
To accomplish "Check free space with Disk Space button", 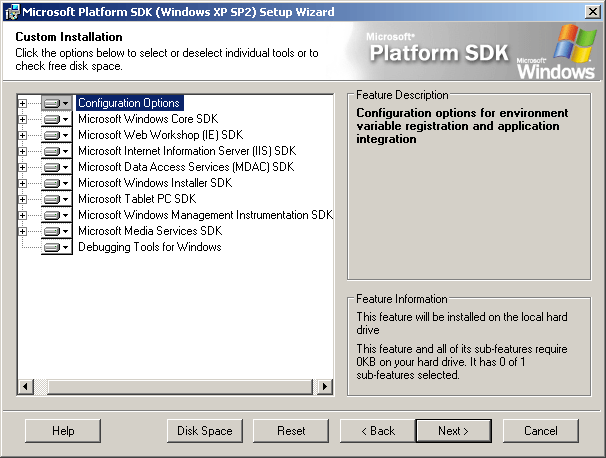I will (x=205, y=431).
